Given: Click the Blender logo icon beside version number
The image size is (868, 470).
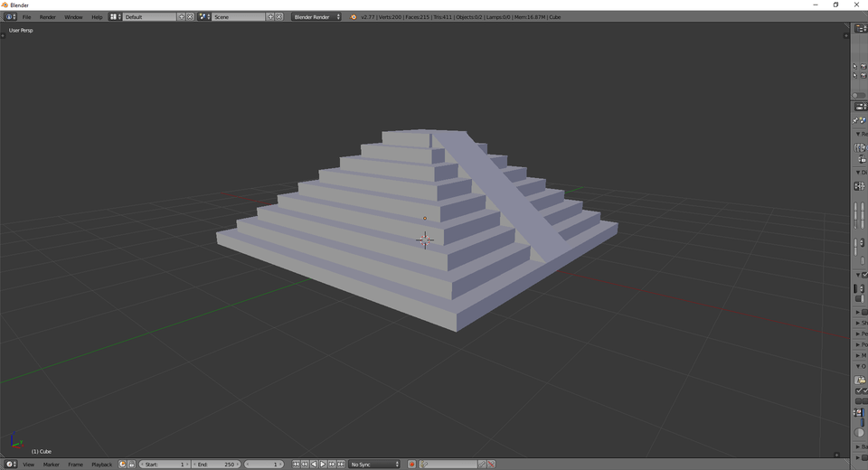Looking at the screenshot, I should click(354, 17).
